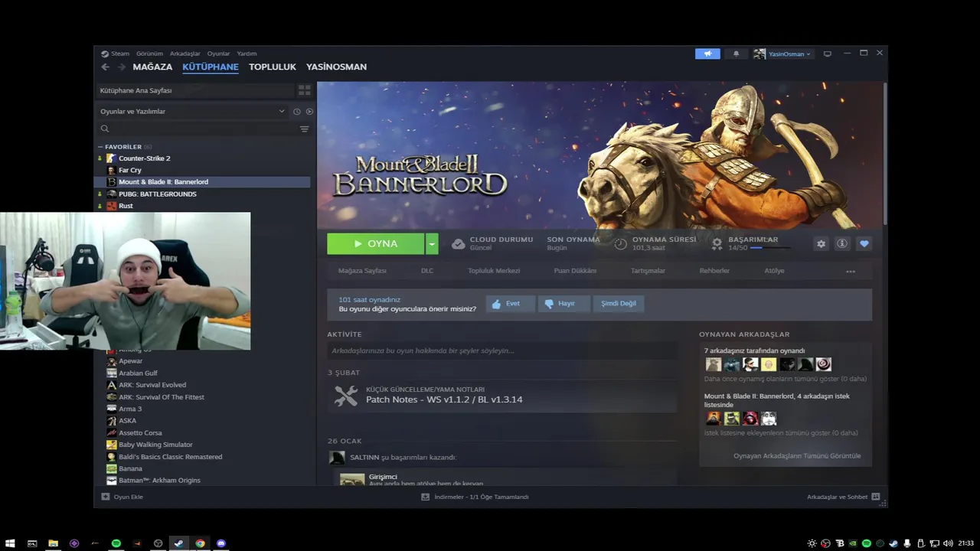
Task: Click the Patch Notes wrench icon
Action: point(346,396)
